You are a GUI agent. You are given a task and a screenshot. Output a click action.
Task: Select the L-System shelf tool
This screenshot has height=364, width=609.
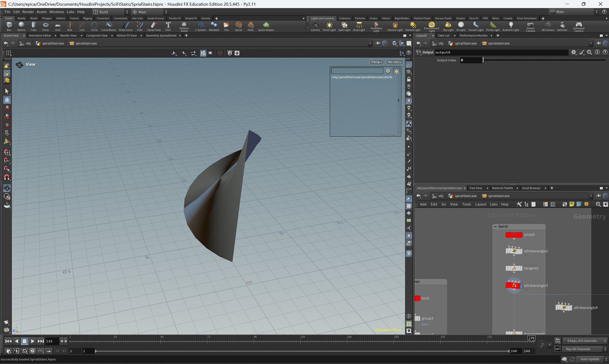click(x=200, y=26)
